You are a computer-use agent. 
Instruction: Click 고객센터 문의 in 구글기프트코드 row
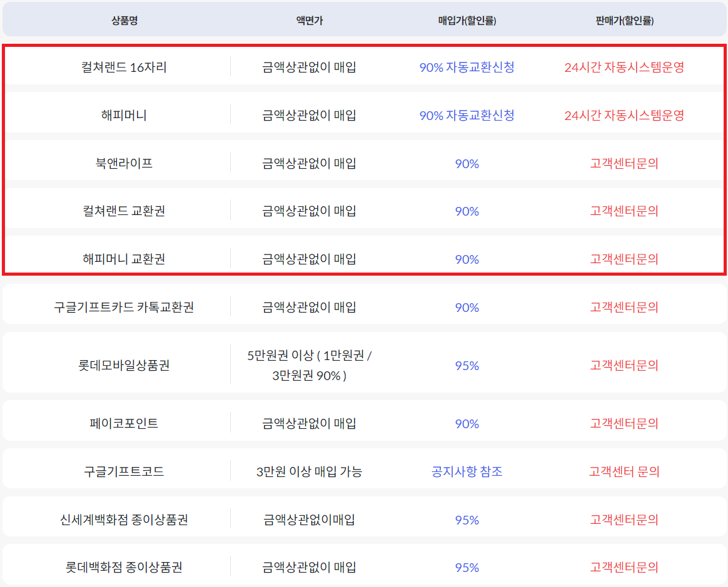[624, 471]
